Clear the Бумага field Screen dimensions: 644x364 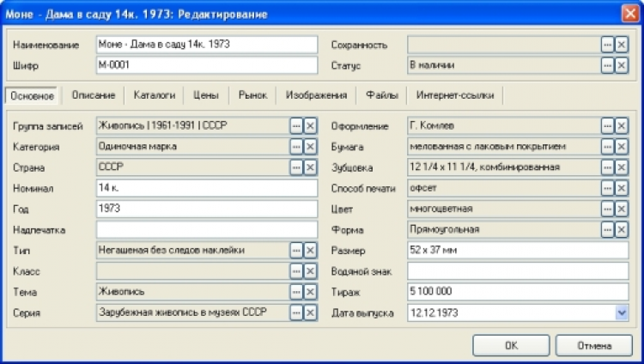(x=621, y=146)
